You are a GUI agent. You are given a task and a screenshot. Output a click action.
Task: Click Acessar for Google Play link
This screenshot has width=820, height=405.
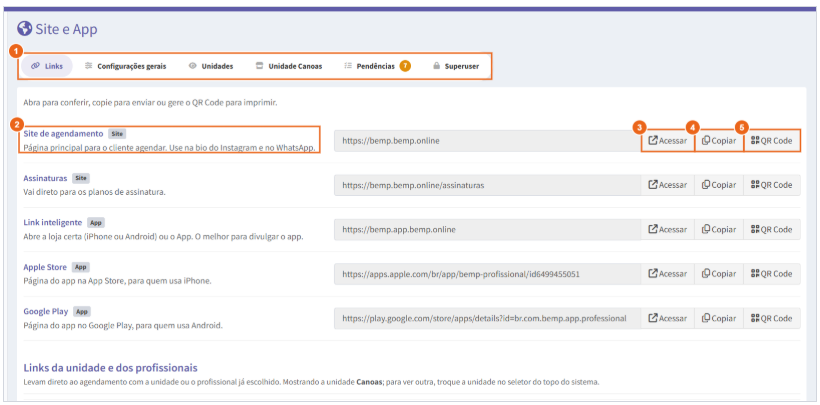[668, 318]
